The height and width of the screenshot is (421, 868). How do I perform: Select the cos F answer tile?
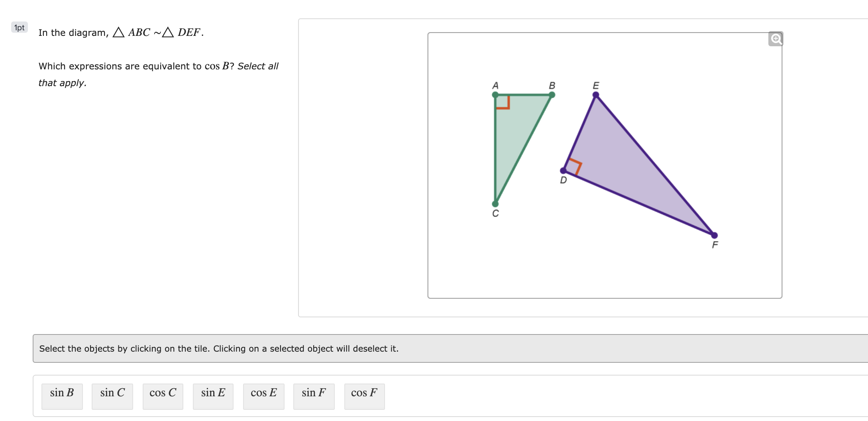tap(364, 395)
